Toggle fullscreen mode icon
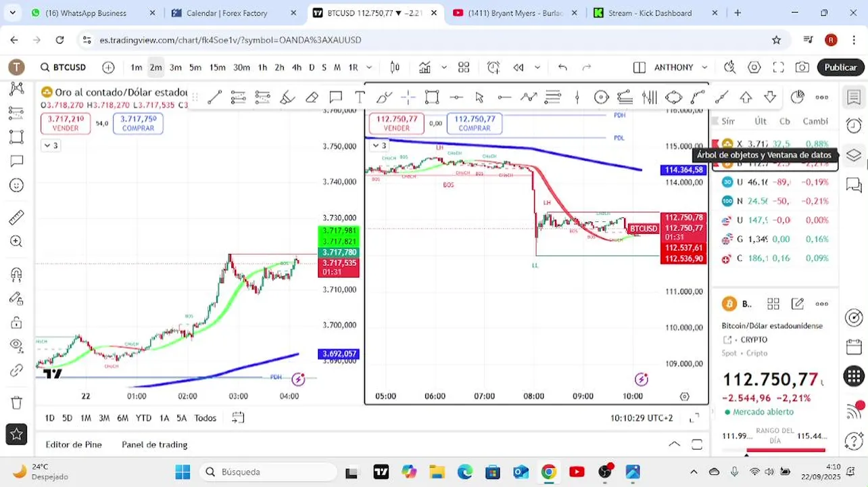Viewport: 868px width, 487px height. point(778,67)
